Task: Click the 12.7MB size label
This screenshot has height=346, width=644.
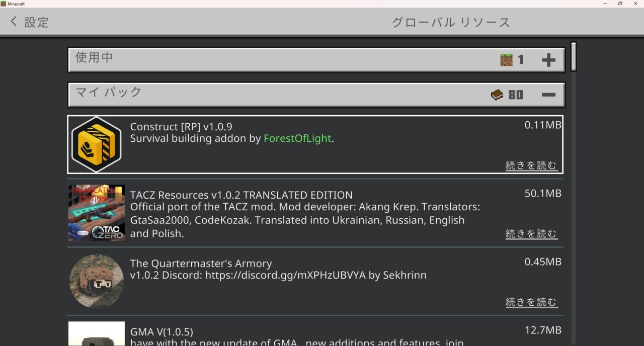Action: pyautogui.click(x=543, y=330)
